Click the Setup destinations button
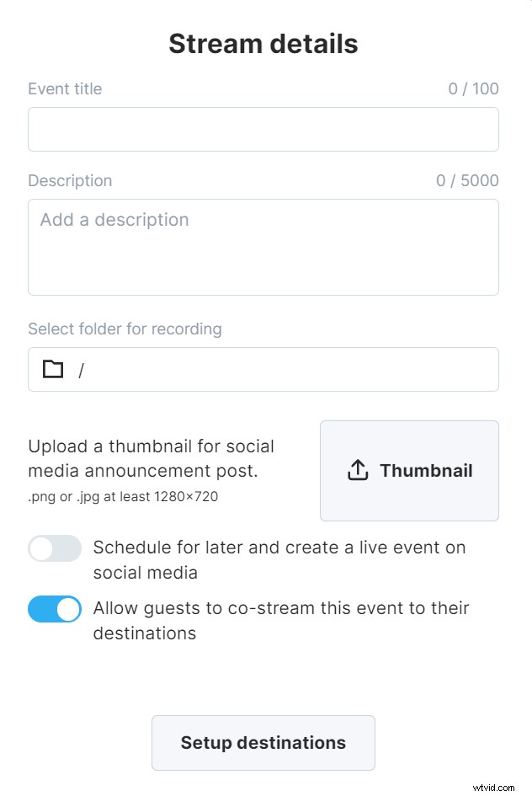The width and height of the screenshot is (532, 796). tap(263, 742)
